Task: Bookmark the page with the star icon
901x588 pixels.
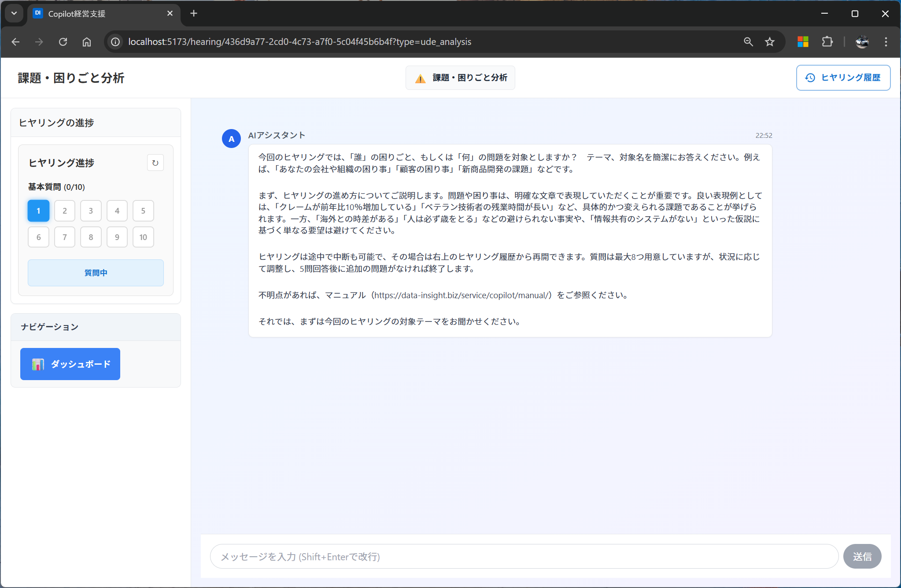Action: tap(770, 41)
